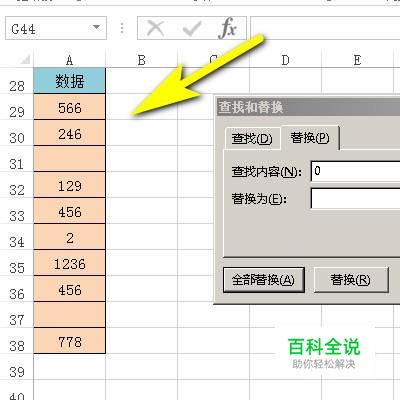Screen dimensions: 400x400
Task: Click the 查找内容(N) input field
Action: (355, 171)
